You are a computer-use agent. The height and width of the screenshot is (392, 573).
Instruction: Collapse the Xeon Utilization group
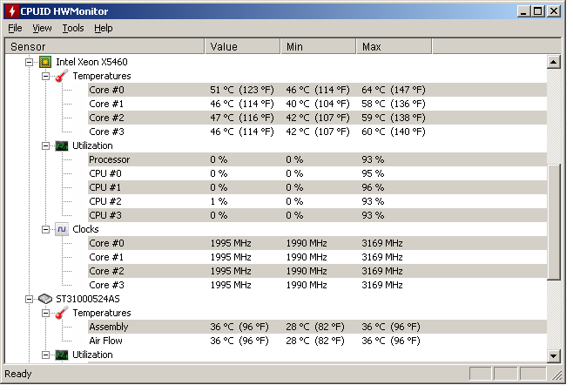coord(45,145)
